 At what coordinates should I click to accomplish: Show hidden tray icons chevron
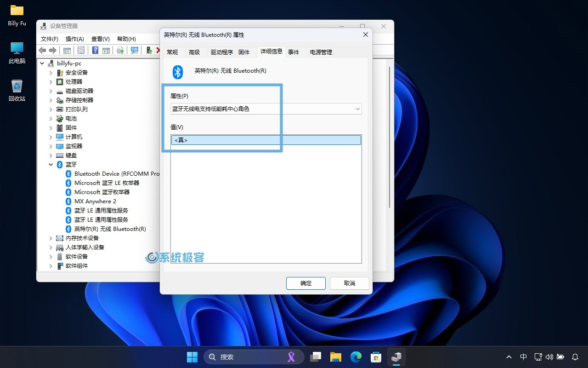(509, 357)
